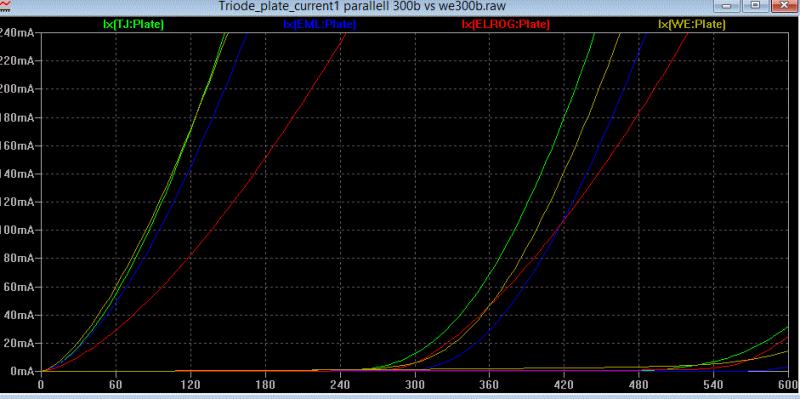Viewport: 800px width, 399px height.
Task: Select the Ix(EML:Plate) blue trace label
Action: pyautogui.click(x=319, y=24)
